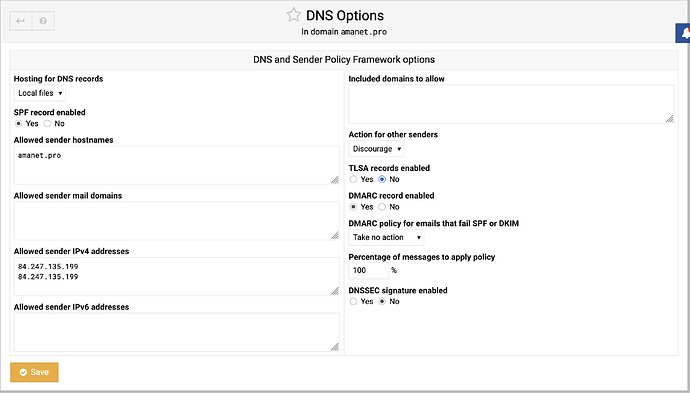Image resolution: width=690 pixels, height=393 pixels.
Task: Select No for DMARC record enabled
Action: pos(382,207)
